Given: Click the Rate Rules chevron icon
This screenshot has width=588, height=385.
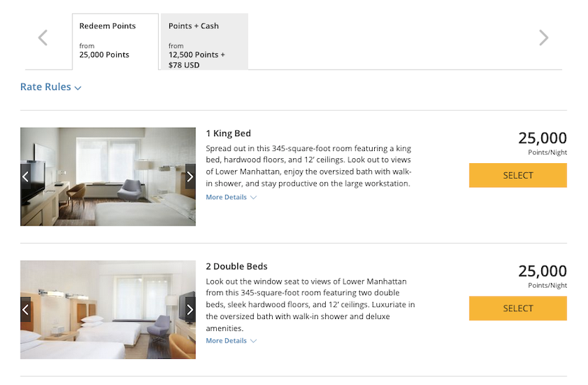Looking at the screenshot, I should [x=78, y=88].
